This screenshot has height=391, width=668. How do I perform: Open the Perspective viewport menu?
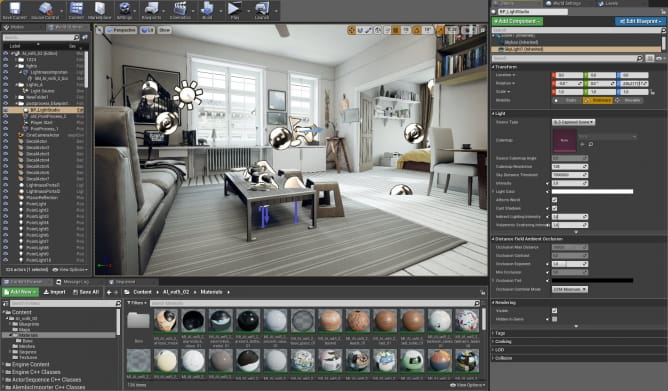click(x=121, y=30)
